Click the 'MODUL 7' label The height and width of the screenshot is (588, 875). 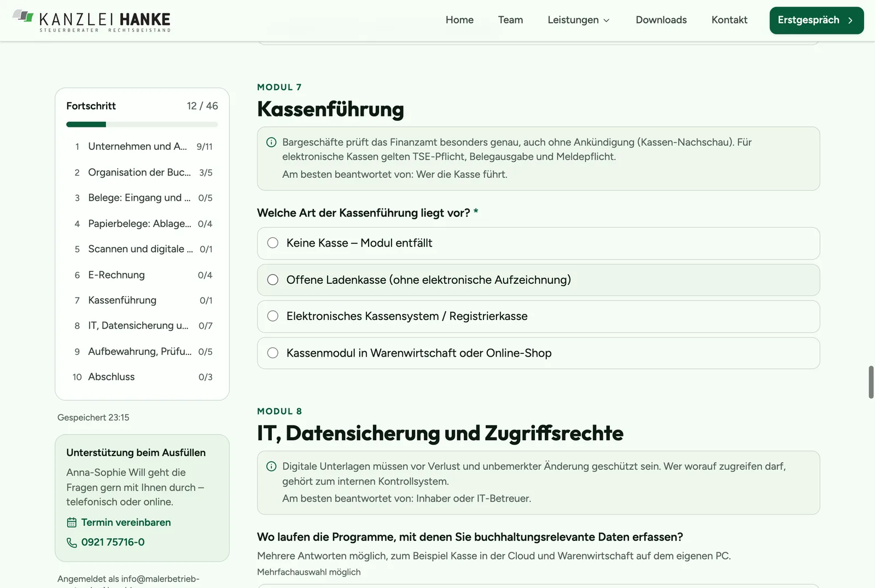tap(279, 88)
